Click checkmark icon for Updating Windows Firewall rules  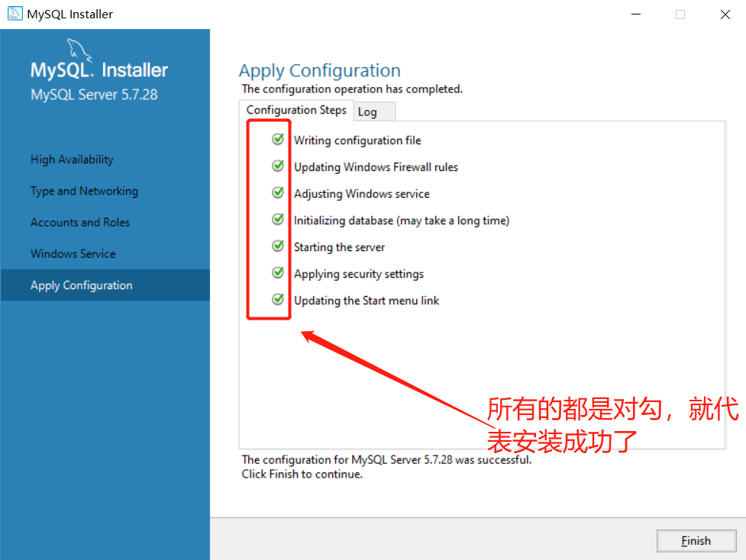pos(278,166)
